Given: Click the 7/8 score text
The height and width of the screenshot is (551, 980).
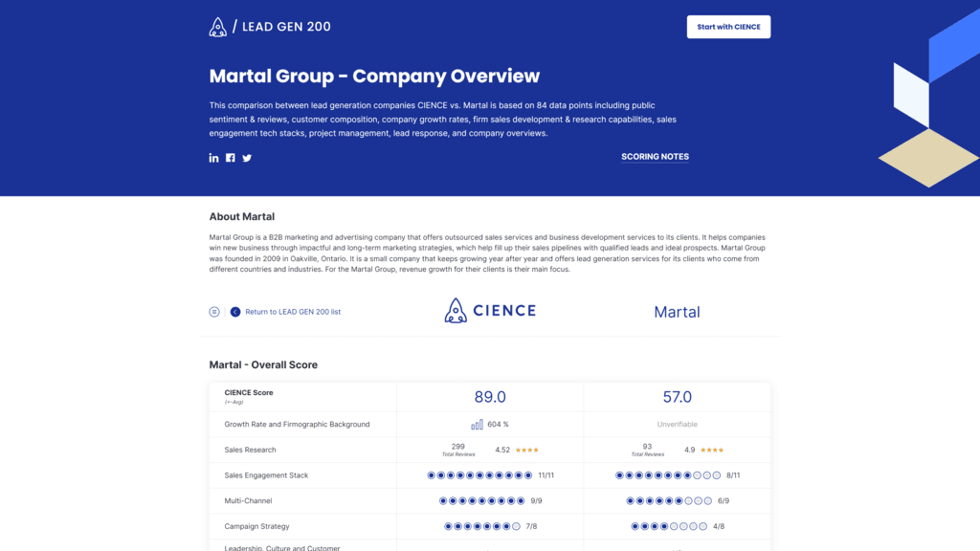Looking at the screenshot, I should [x=531, y=527].
